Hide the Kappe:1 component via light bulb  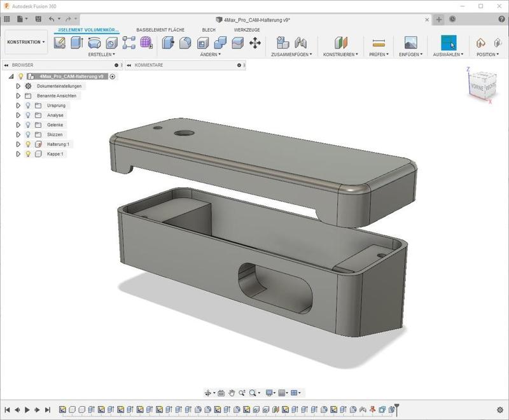pyautogui.click(x=28, y=154)
